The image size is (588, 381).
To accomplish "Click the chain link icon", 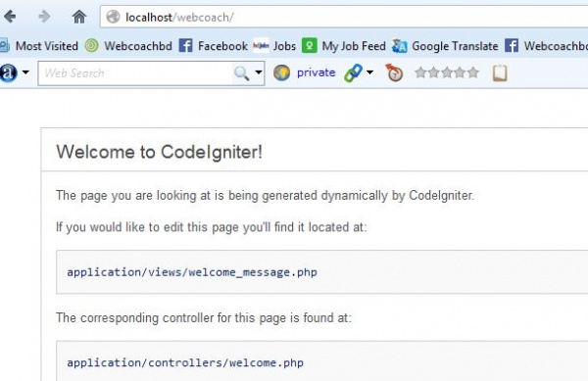I will pyautogui.click(x=353, y=73).
